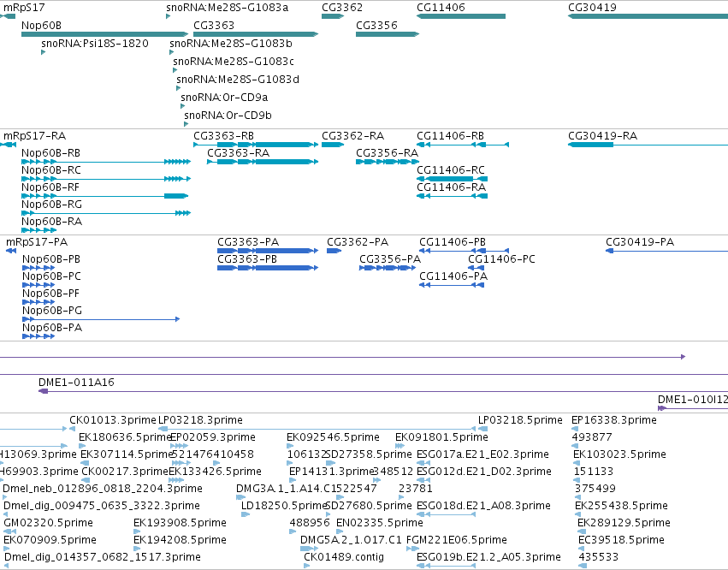Select the CG11406-RA transcript
The width and height of the screenshot is (728, 570).
coord(453,196)
